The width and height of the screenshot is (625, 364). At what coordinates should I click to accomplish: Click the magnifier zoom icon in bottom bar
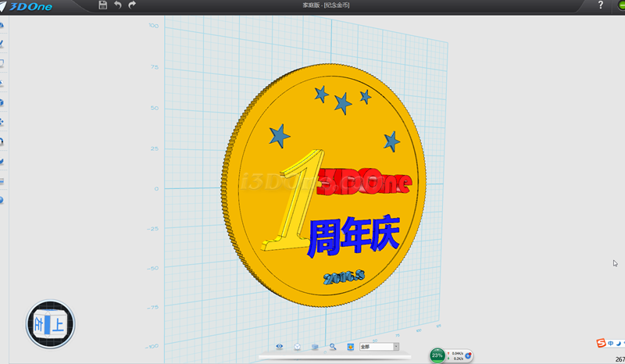(333, 347)
